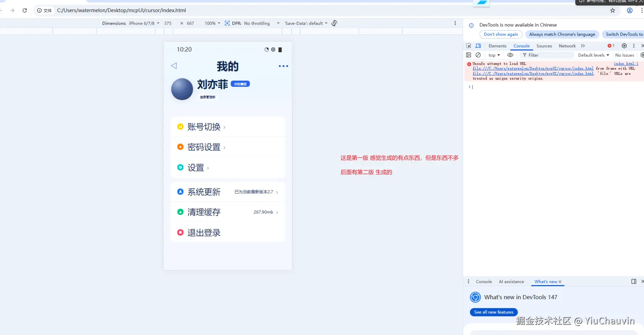This screenshot has height=335, width=644.
Task: Switch to the Elements tab
Action: 497,46
